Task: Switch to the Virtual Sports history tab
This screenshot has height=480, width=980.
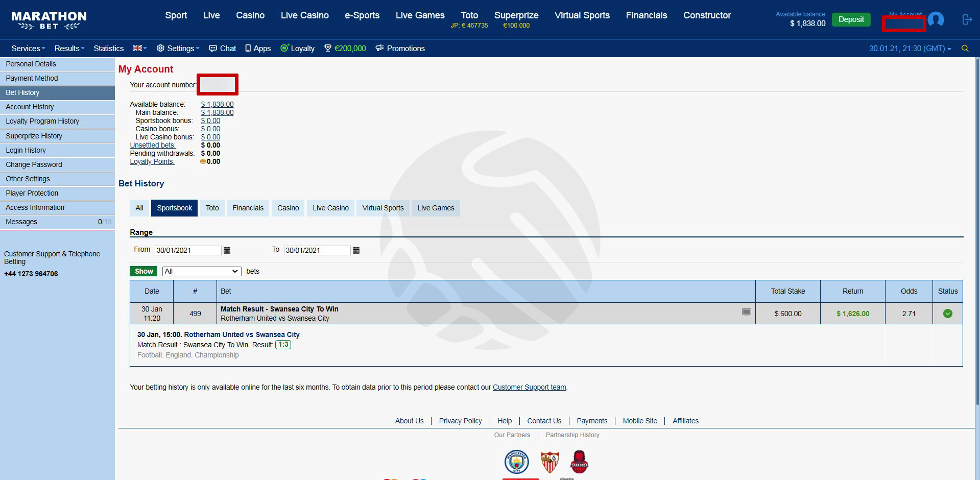Action: tap(383, 208)
